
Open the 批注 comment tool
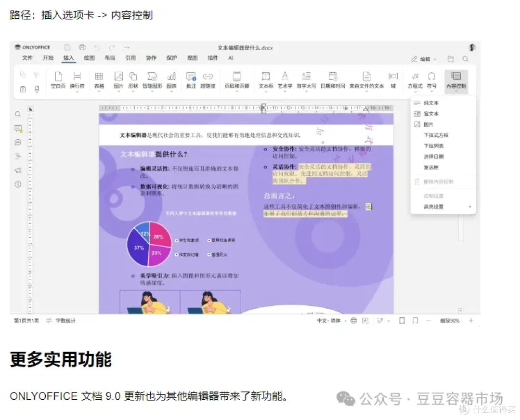tap(191, 80)
